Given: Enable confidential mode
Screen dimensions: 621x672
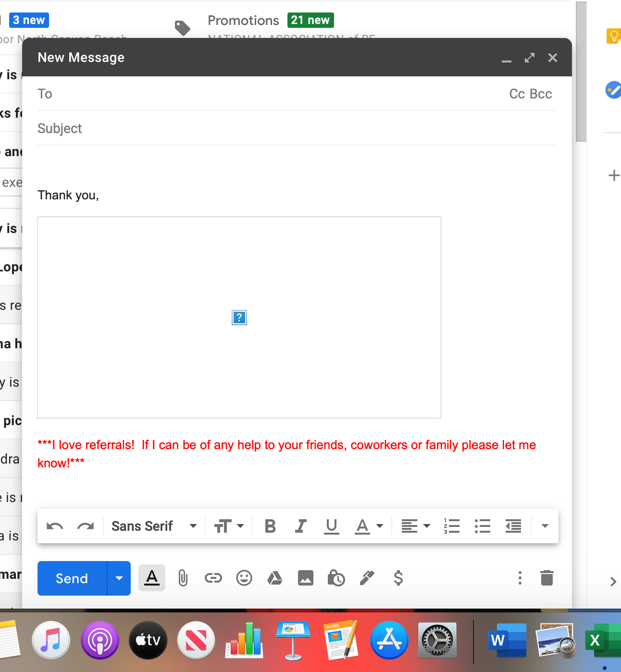Looking at the screenshot, I should [x=336, y=578].
